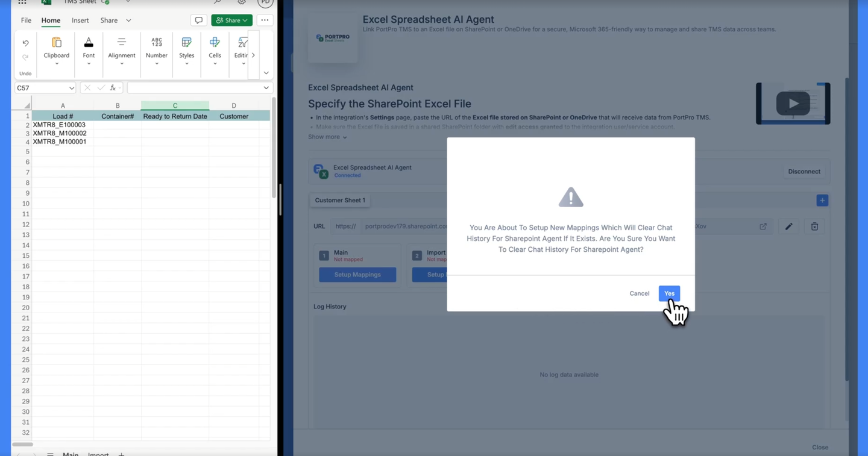Open the Name Box dropdown showing C57
Screen dimensions: 868x456
click(x=71, y=88)
